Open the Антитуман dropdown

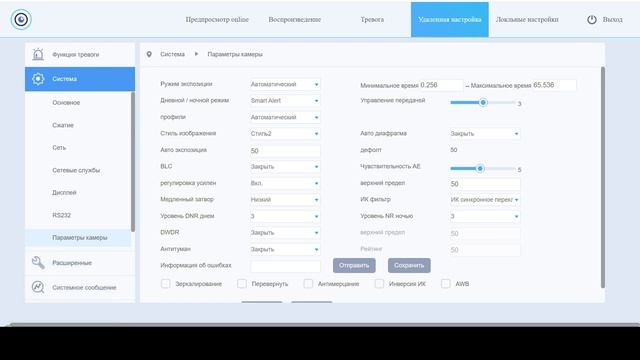[285, 249]
